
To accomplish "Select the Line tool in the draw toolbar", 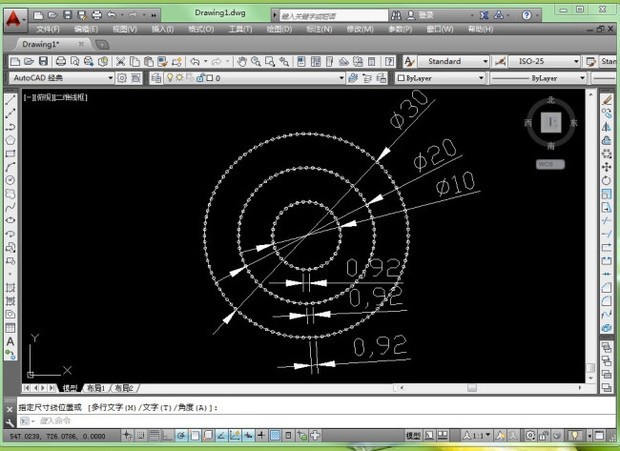I will click(x=10, y=100).
